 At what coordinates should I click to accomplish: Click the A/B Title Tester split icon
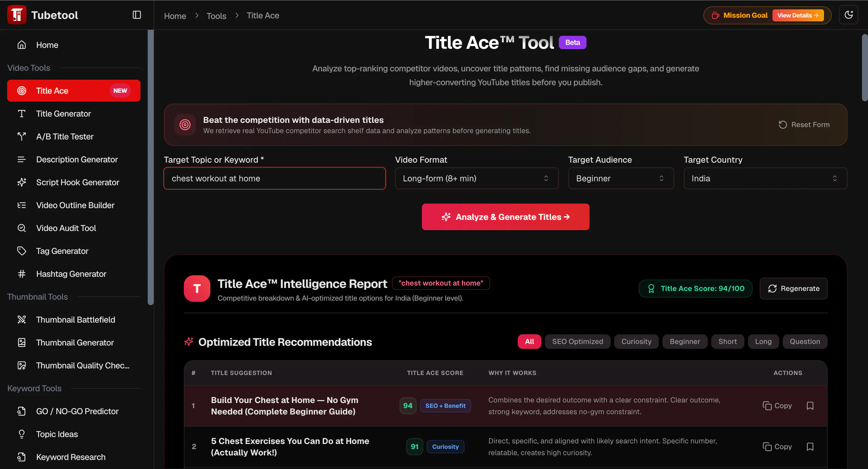22,136
